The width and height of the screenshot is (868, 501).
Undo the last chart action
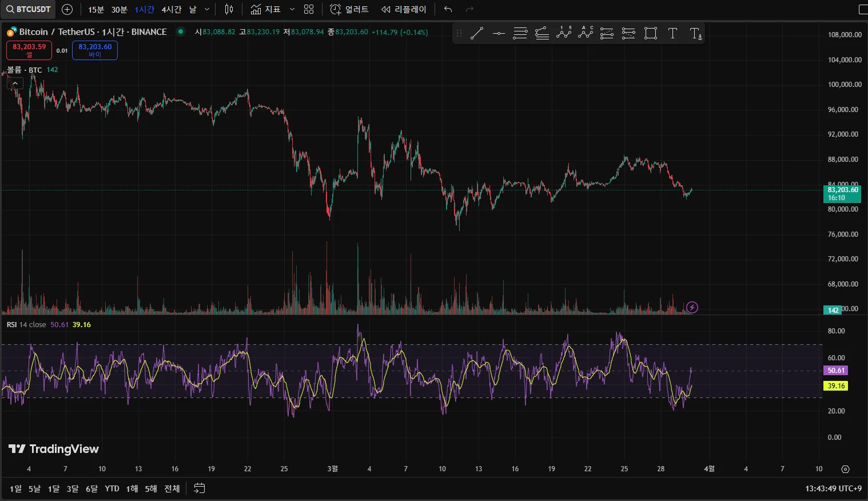coord(448,9)
